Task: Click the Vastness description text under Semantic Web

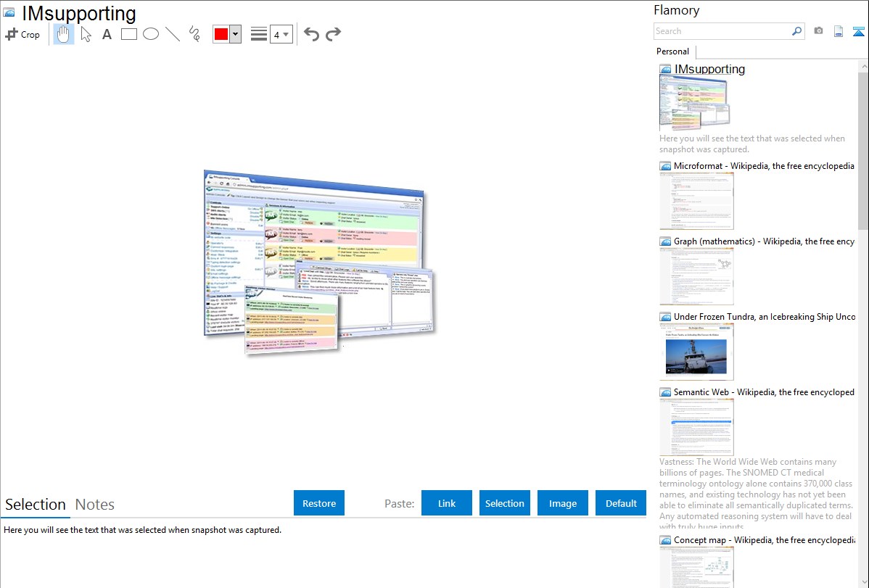Action: [x=756, y=494]
